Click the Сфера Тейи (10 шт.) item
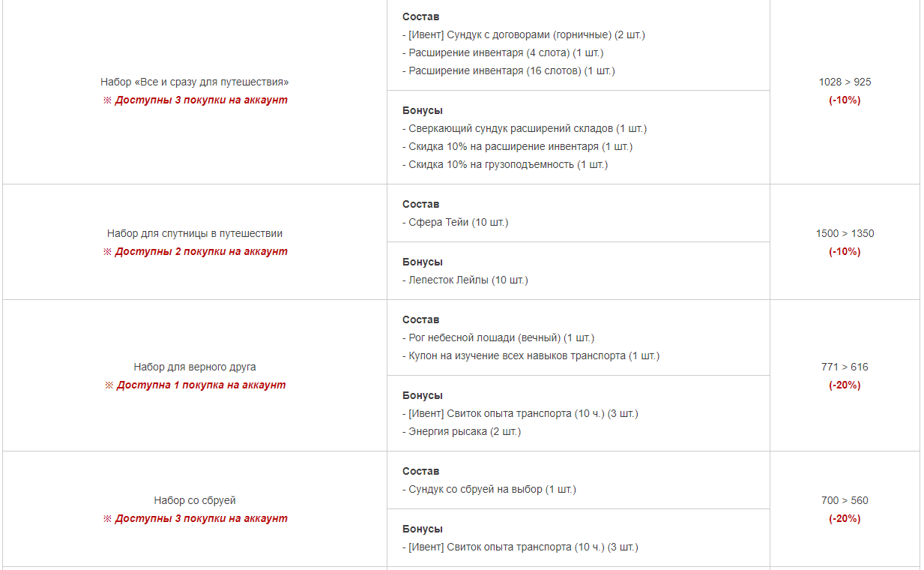This screenshot has height=570, width=924. pos(456,222)
